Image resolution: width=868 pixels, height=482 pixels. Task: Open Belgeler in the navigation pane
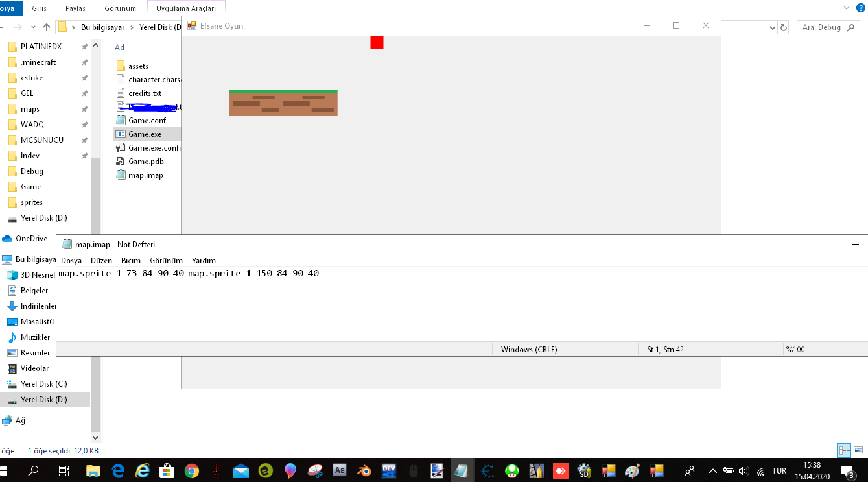pos(34,291)
